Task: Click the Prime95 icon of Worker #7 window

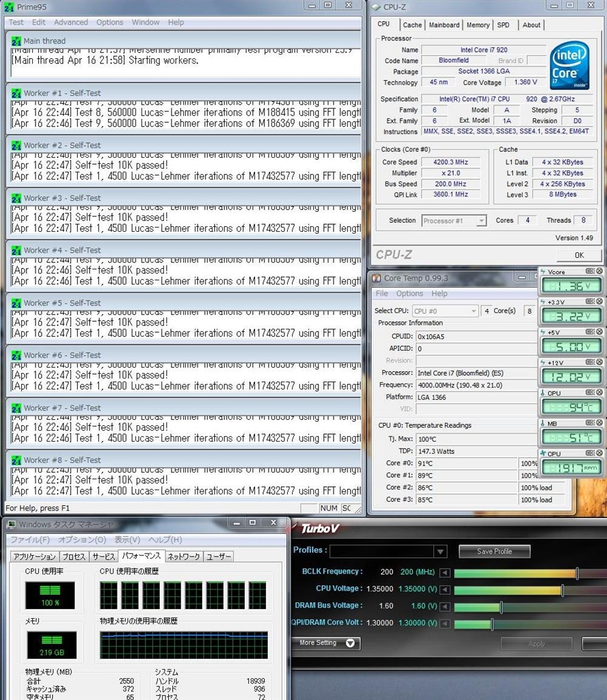Action: (x=16, y=408)
